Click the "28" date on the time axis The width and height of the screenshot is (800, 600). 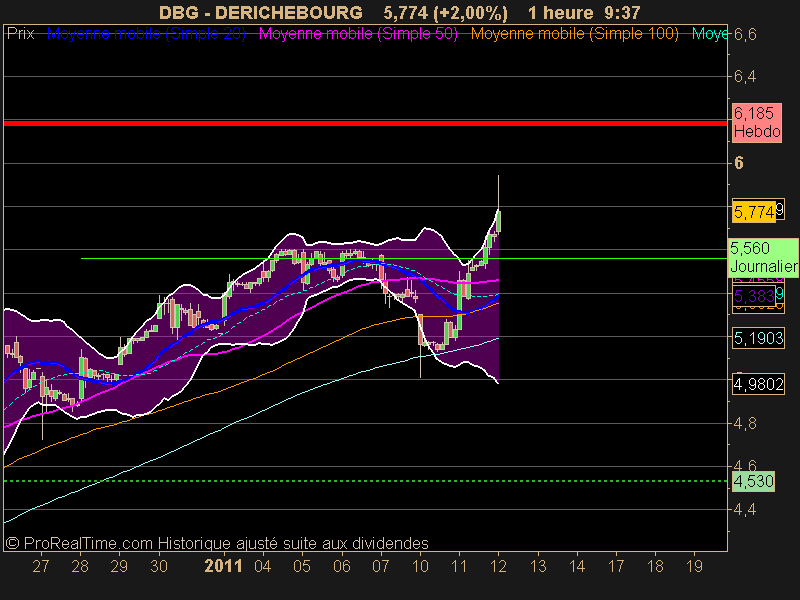[80, 566]
